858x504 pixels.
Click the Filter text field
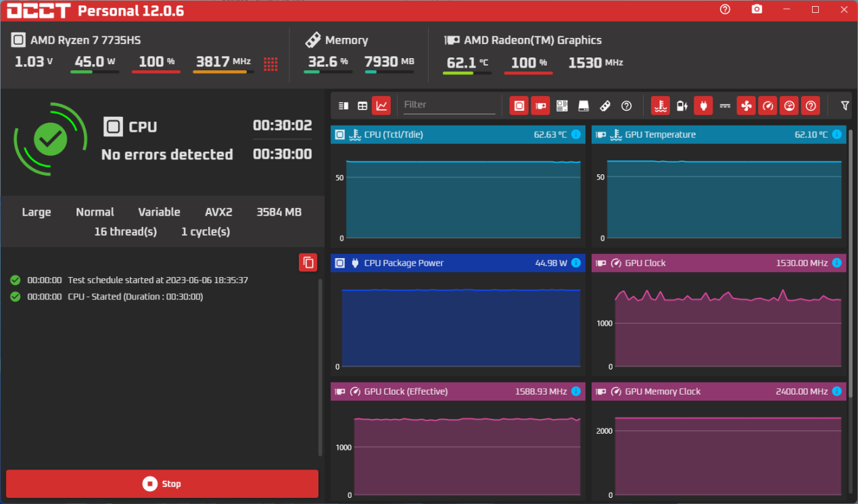pyautogui.click(x=449, y=105)
